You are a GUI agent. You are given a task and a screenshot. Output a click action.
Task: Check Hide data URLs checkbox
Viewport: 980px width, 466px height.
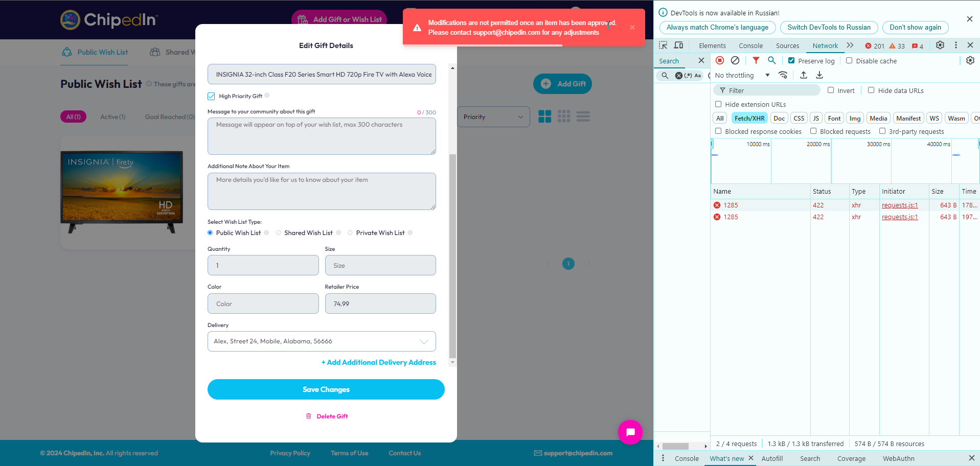click(871, 90)
